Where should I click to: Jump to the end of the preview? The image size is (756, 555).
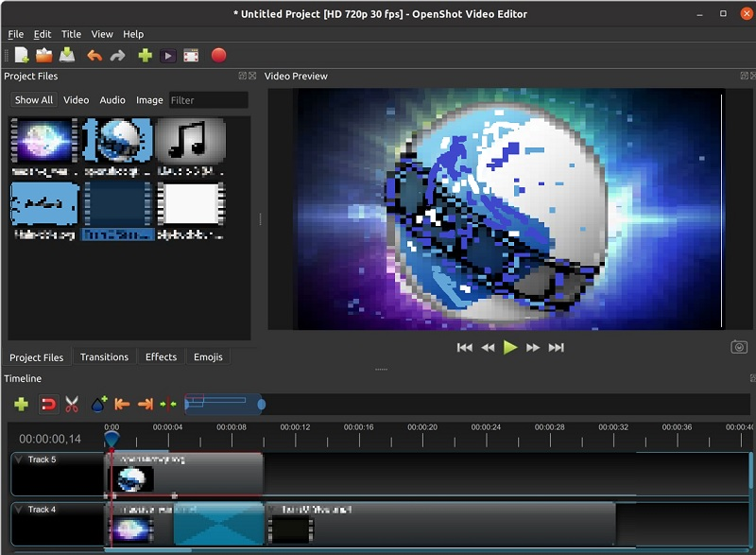tap(556, 348)
